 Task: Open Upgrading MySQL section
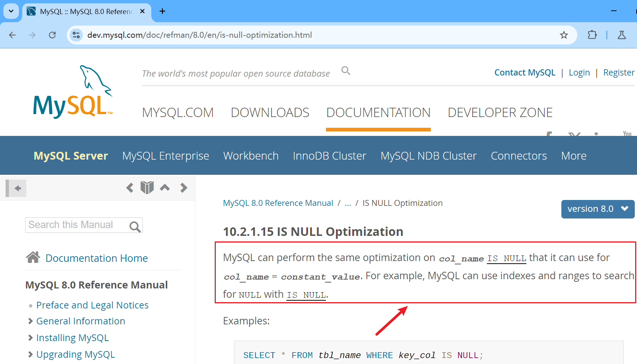click(x=76, y=354)
